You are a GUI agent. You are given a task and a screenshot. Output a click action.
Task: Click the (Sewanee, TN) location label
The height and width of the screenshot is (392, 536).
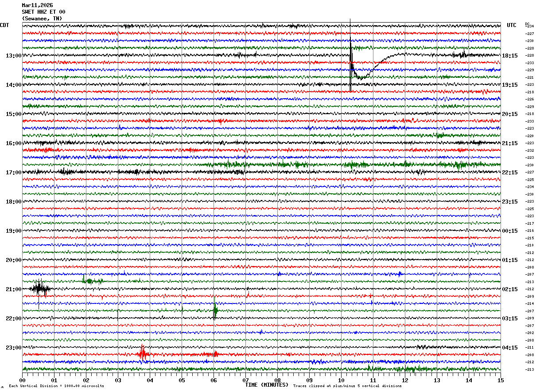click(42, 19)
